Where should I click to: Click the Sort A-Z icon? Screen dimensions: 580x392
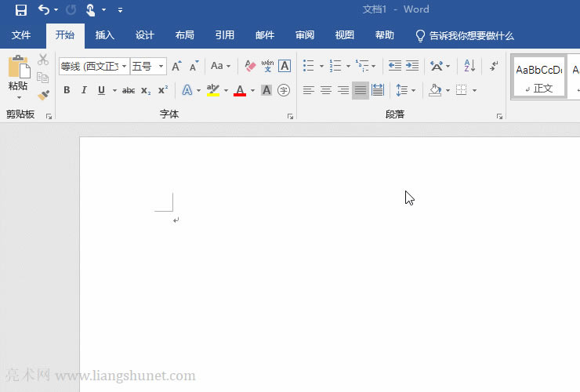(x=469, y=66)
